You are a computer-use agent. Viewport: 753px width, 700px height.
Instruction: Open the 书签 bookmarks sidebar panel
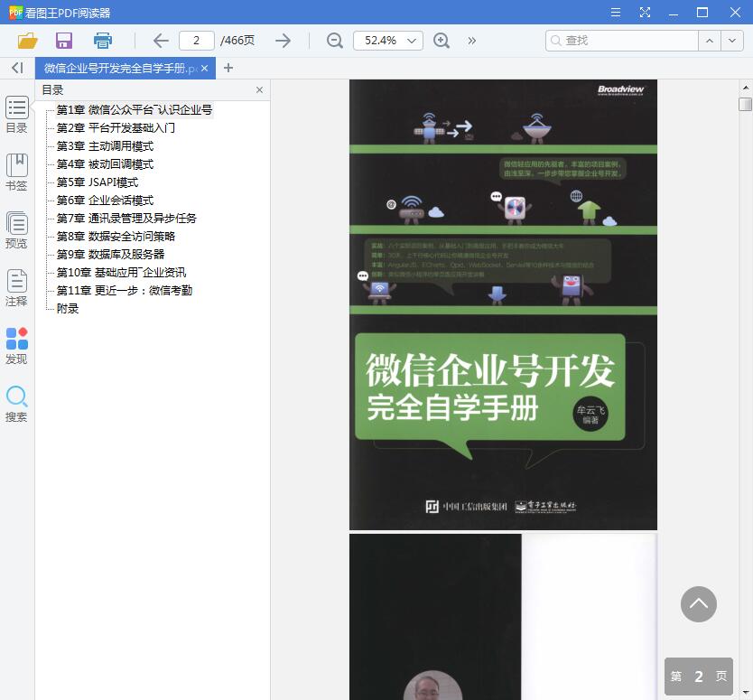pos(16,172)
